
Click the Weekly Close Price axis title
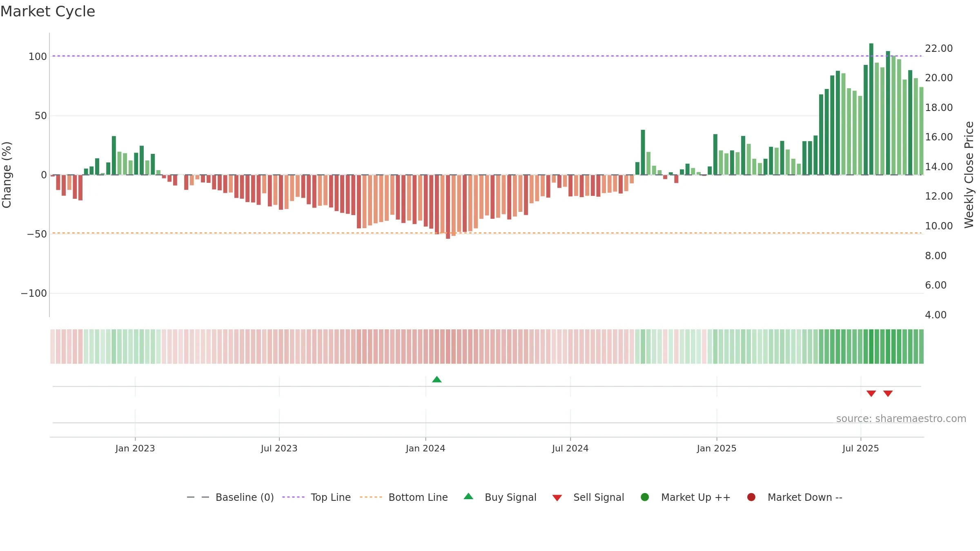point(969,175)
